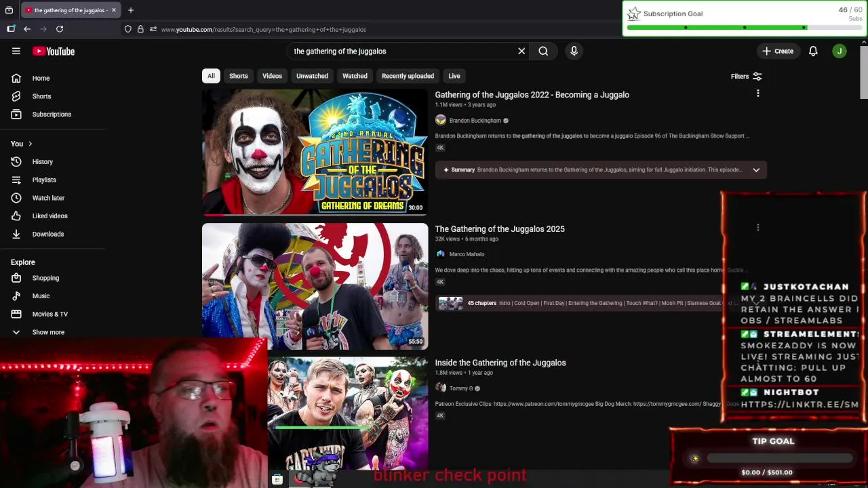Image resolution: width=868 pixels, height=488 pixels.
Task: Select the Recently uploaded filter chip
Action: pyautogui.click(x=408, y=76)
